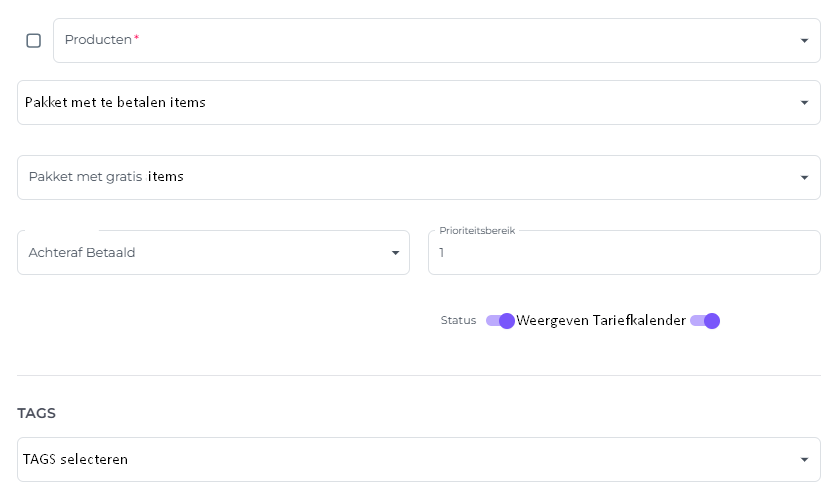This screenshot has width=828, height=502.
Task: Click arrow icon of Pakket met gratis items
Action: 804,178
